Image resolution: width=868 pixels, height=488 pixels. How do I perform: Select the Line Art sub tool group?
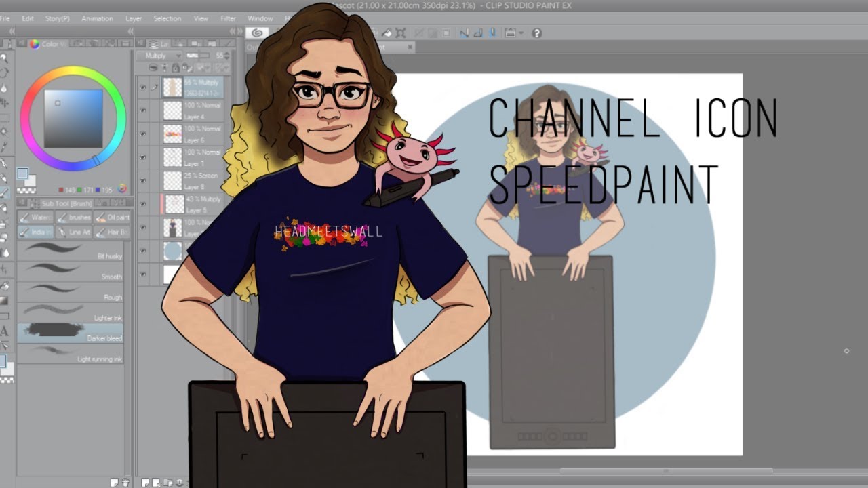(74, 232)
